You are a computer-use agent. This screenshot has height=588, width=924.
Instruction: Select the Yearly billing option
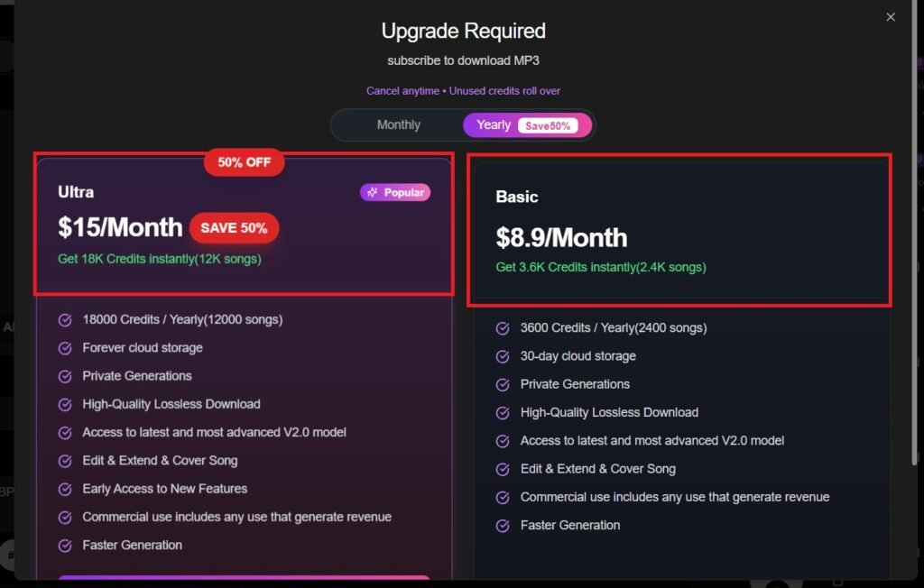pos(494,125)
